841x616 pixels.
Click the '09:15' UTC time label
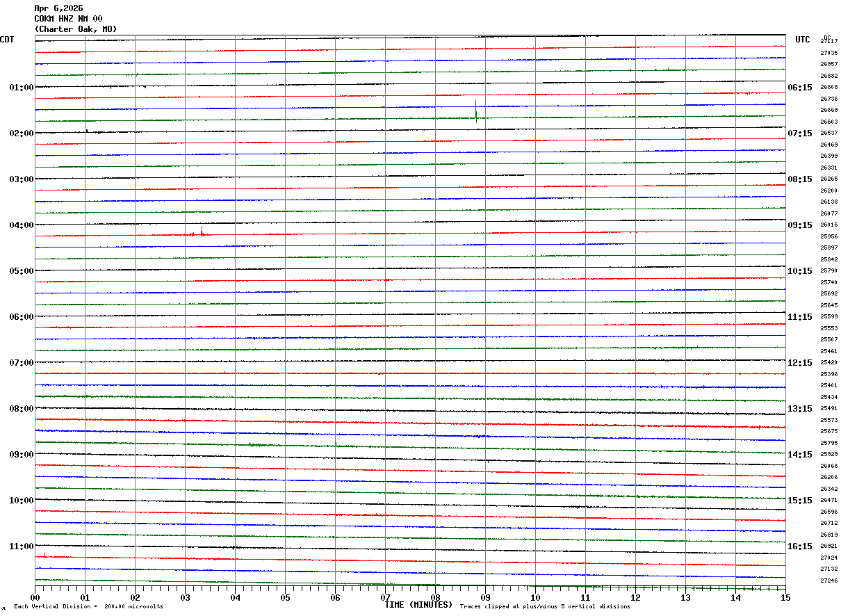point(800,225)
